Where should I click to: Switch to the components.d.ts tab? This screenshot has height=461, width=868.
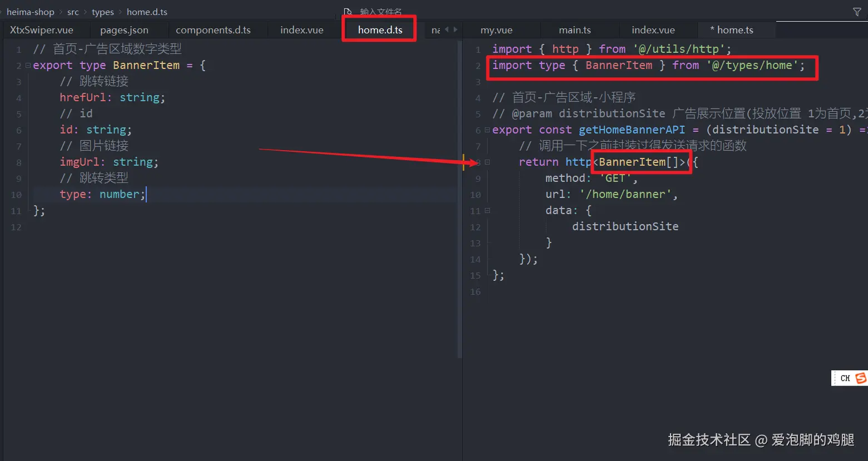(213, 30)
